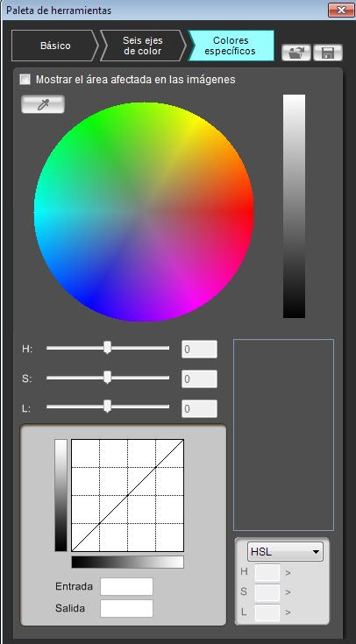Enable Mostrar el área afectada checkbox
The height and width of the screenshot is (644, 356).
click(25, 79)
